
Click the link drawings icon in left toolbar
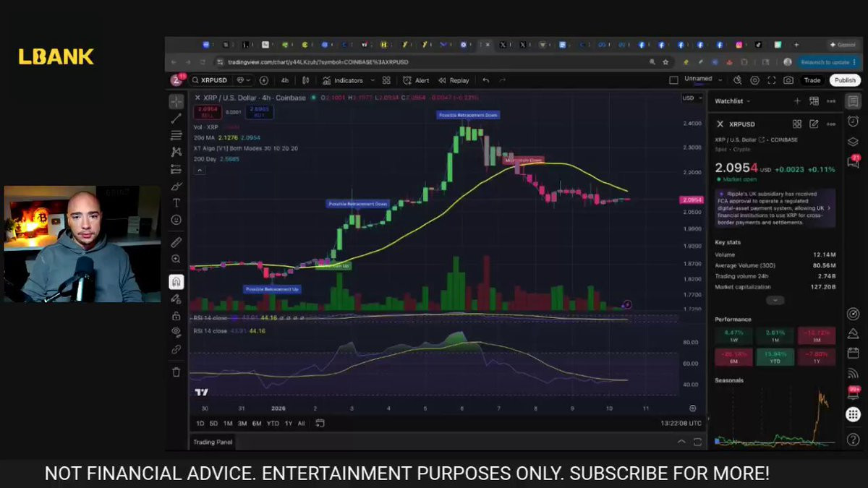pos(176,349)
